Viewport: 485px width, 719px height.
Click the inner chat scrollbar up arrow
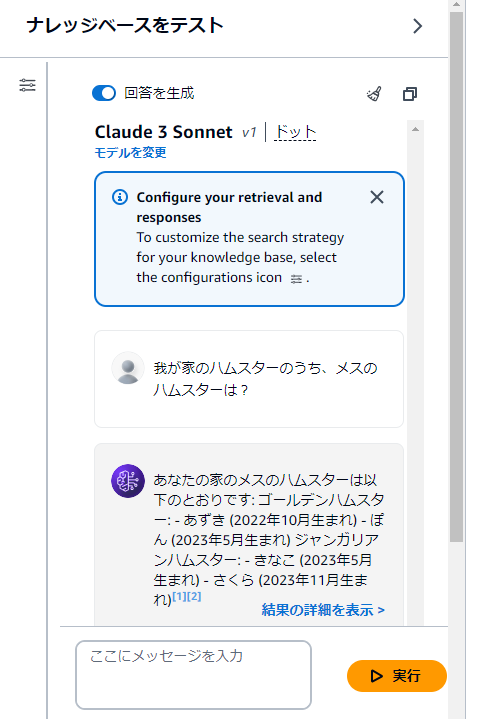click(x=415, y=129)
